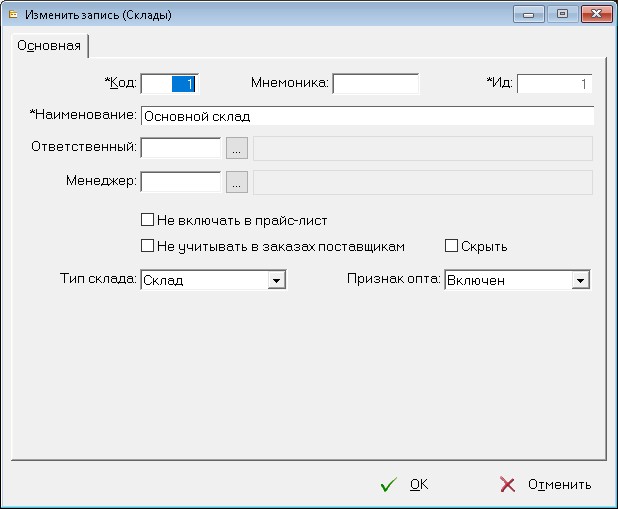Focus the Мнемоника text field
This screenshot has height=509, width=618.
375,84
